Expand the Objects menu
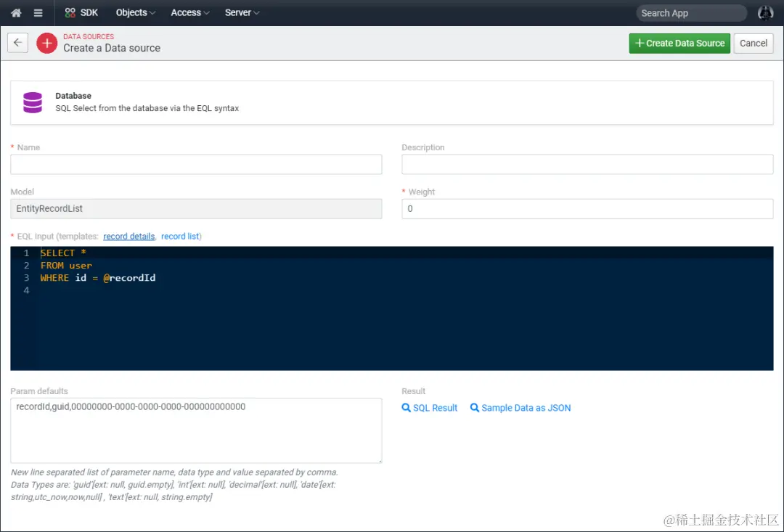This screenshot has width=784, height=532. pyautogui.click(x=136, y=13)
